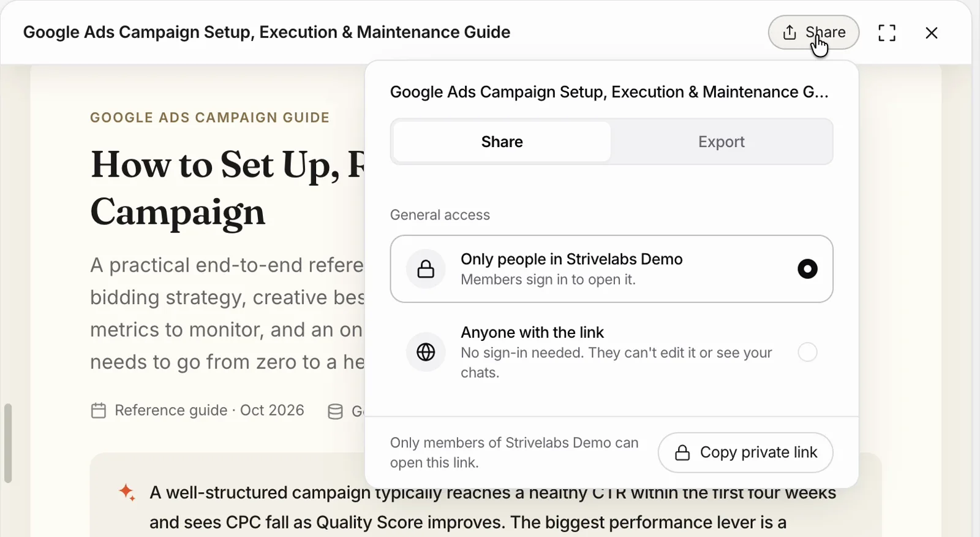The image size is (980, 537).
Task: Click the Copy private link button
Action: coord(745,453)
